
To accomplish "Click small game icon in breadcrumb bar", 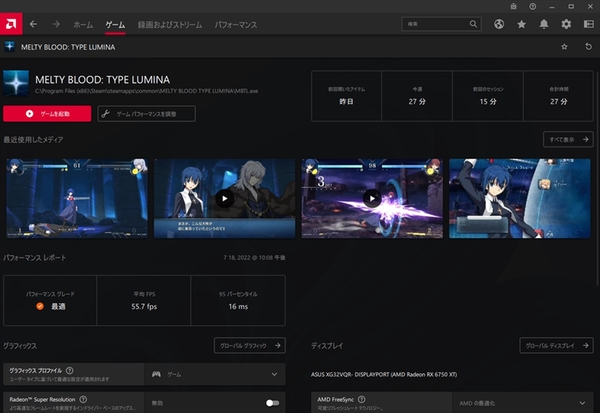I will pyautogui.click(x=10, y=47).
